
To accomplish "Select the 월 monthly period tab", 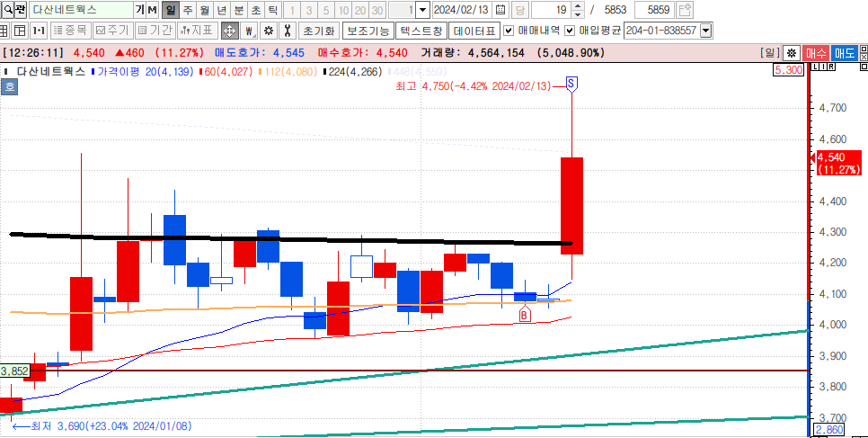I will (x=205, y=9).
